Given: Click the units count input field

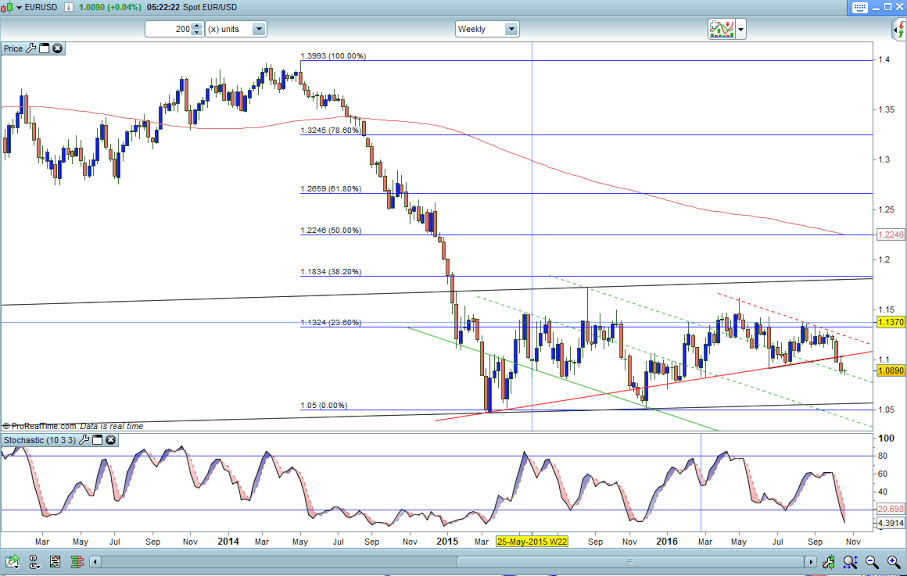Looking at the screenshot, I should (x=168, y=29).
